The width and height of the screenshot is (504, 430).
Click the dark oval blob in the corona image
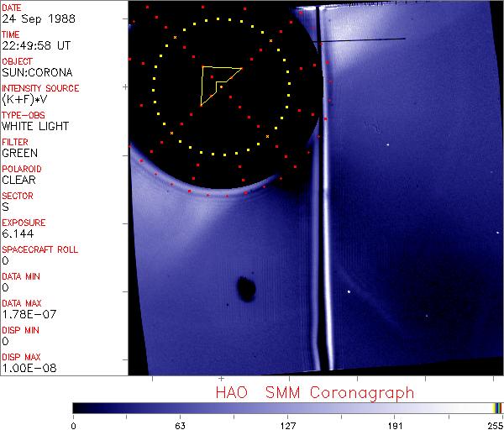[x=247, y=290]
